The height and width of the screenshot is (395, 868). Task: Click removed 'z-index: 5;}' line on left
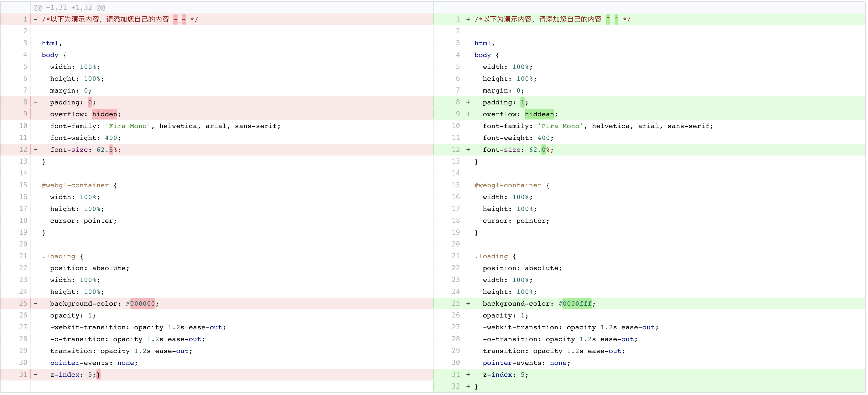point(217,375)
